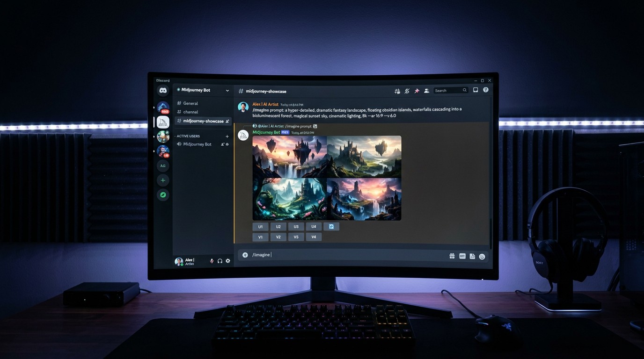The height and width of the screenshot is (359, 644).
Task: Click the attach plus icon in message box
Action: click(245, 255)
